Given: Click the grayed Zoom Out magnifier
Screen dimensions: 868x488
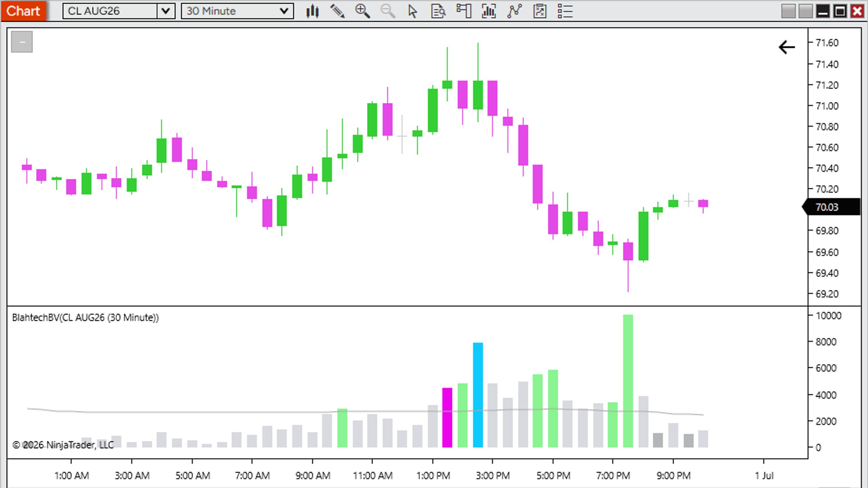Looking at the screenshot, I should pos(388,11).
